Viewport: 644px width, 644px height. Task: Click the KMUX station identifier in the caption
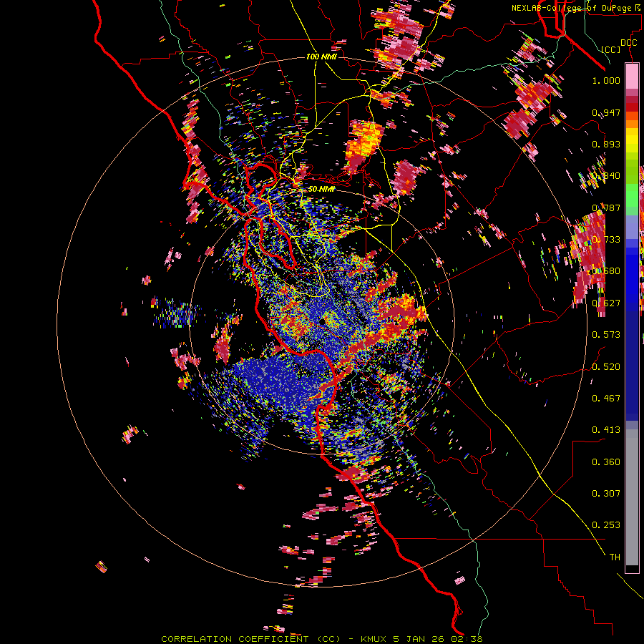pyautogui.click(x=374, y=639)
